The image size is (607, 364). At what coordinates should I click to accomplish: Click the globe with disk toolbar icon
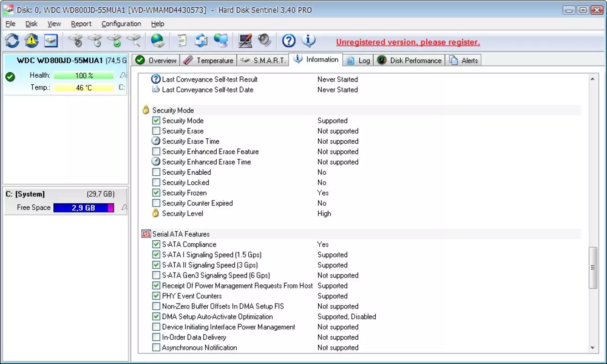pos(158,41)
